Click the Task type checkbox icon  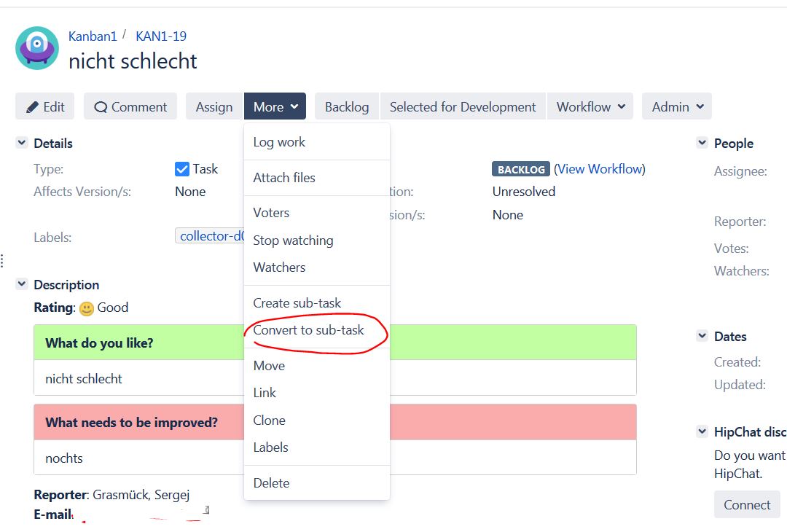coord(181,169)
